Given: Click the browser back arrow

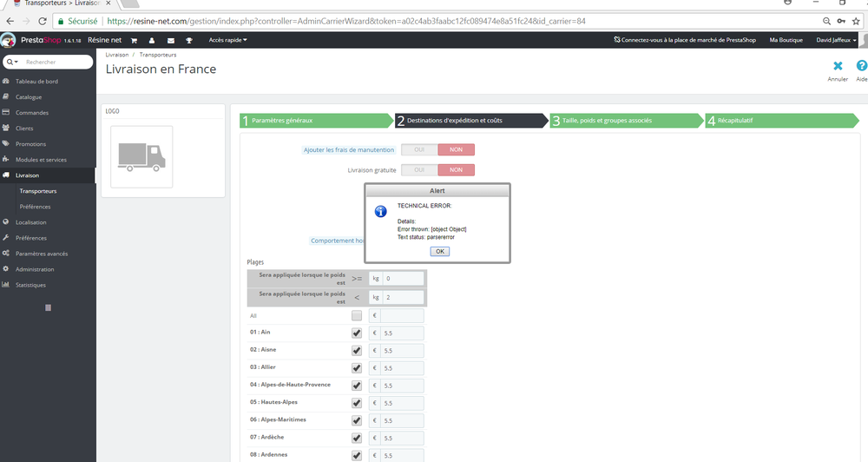Looking at the screenshot, I should tap(10, 21).
